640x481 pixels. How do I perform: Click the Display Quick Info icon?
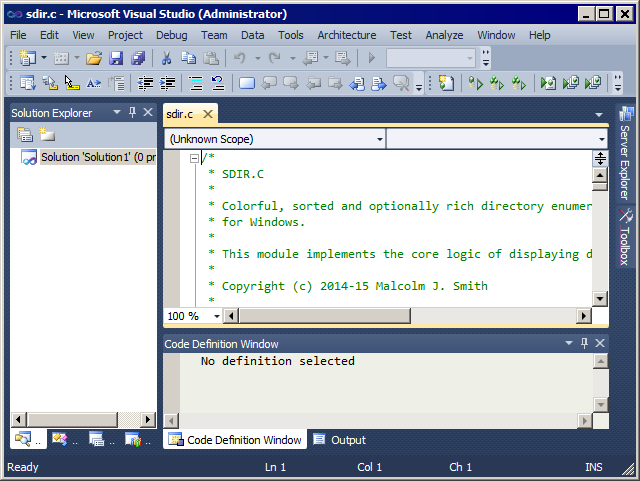[72, 84]
